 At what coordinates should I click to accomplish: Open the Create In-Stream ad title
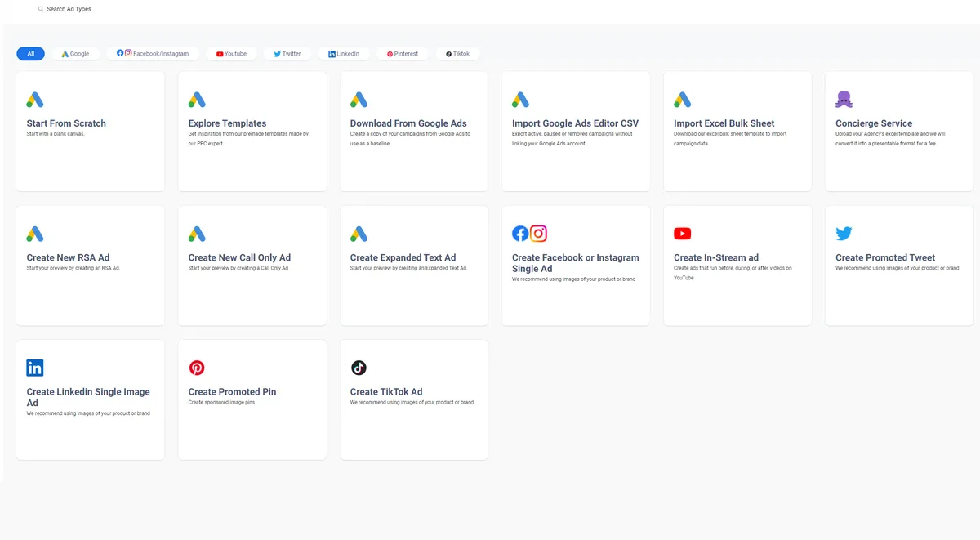pos(716,257)
